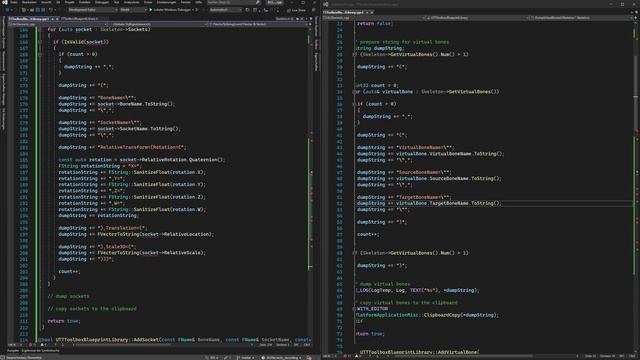Click the right editor's vertical scrollbar
Viewport: 640px width, 360px height.
click(636, 188)
